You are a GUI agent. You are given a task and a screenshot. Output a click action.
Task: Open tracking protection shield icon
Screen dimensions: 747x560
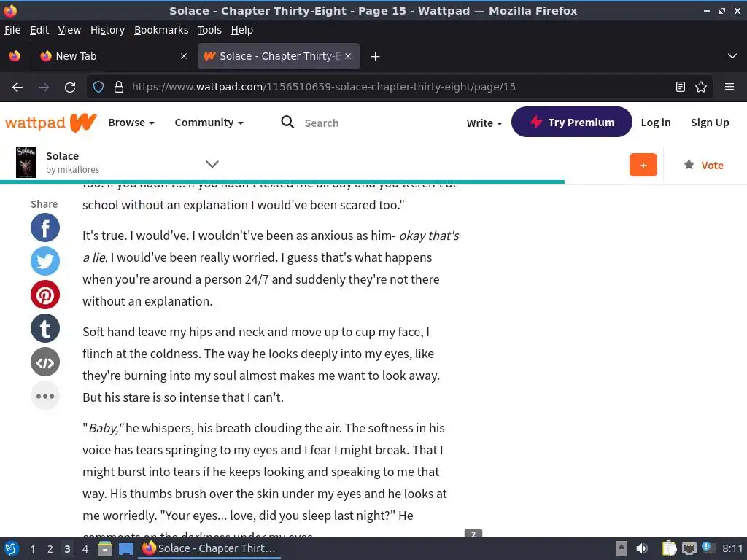[98, 87]
